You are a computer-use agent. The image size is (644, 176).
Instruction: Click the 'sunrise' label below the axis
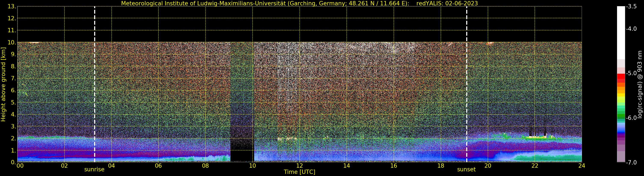[x=94, y=170]
